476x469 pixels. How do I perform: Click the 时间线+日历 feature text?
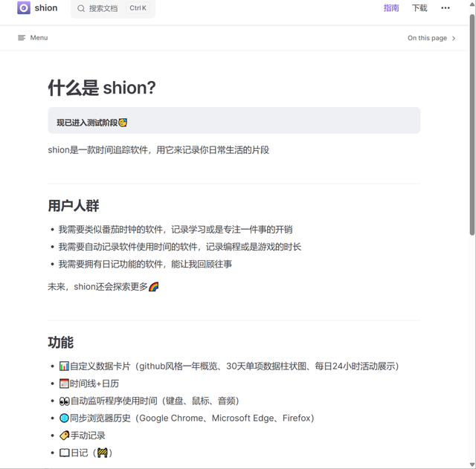pos(94,384)
